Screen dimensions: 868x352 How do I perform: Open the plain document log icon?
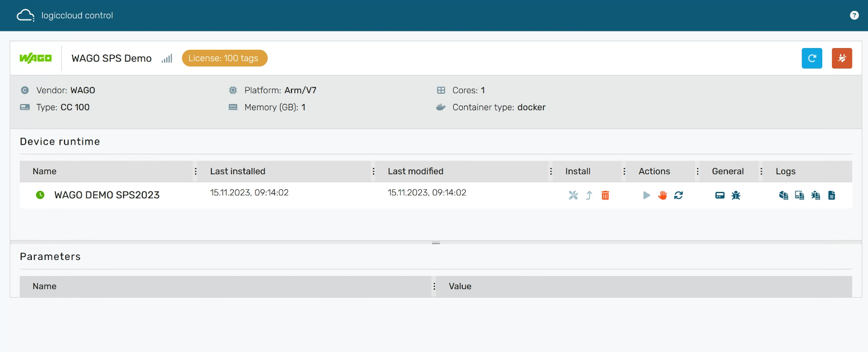pos(831,195)
